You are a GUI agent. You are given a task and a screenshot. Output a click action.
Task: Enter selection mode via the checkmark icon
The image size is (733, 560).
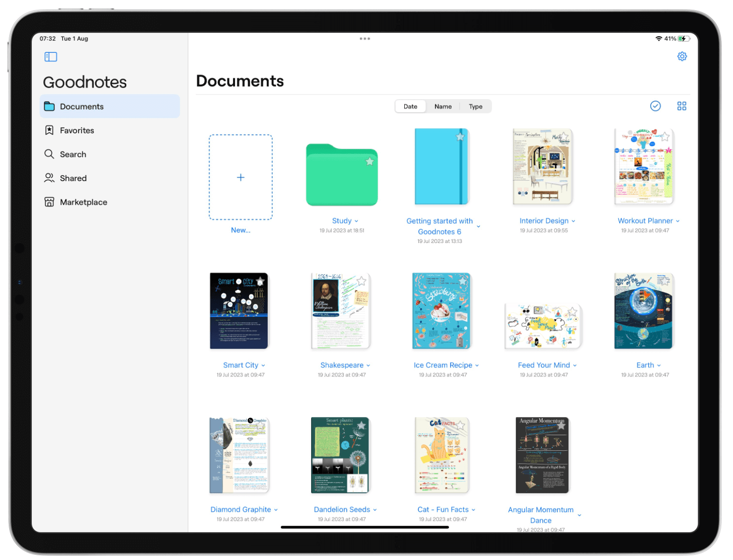click(x=655, y=106)
